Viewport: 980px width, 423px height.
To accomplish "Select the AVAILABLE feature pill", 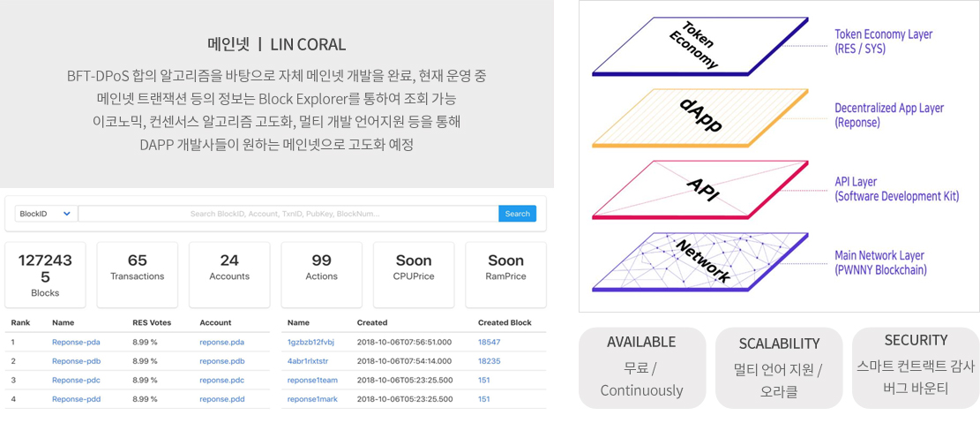I will coord(641,367).
